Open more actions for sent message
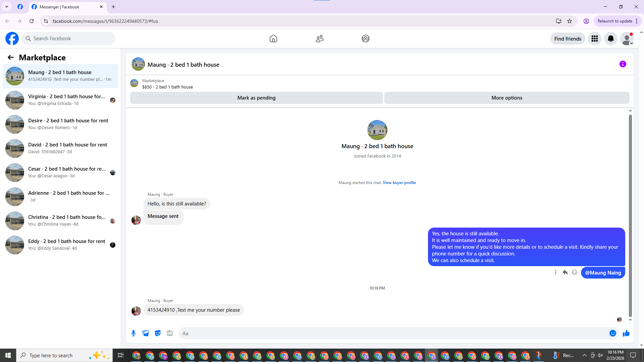Screen dimensions: 644x362 (555, 272)
